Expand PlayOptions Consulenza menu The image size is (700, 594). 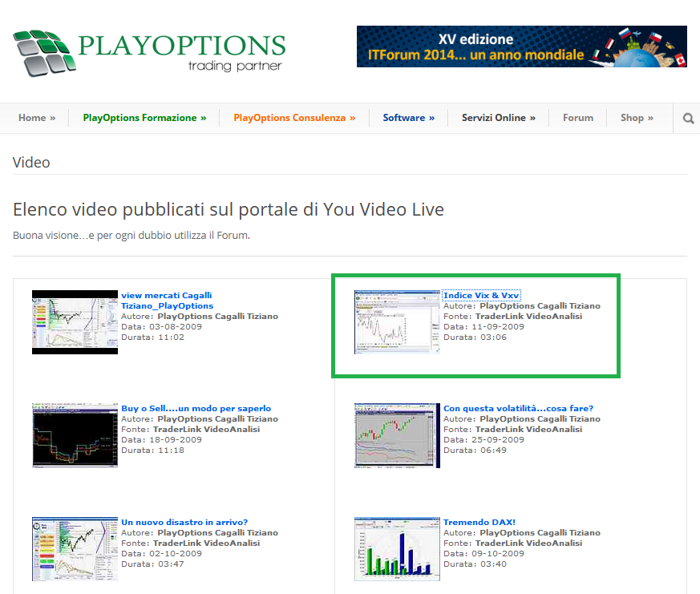[294, 118]
